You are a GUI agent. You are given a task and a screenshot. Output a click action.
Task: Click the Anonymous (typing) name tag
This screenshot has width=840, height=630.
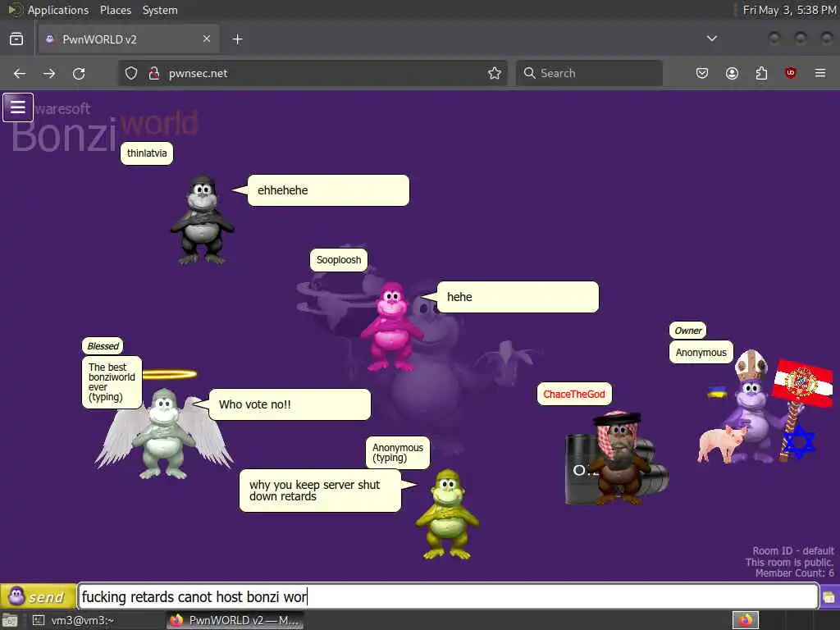[x=398, y=453]
